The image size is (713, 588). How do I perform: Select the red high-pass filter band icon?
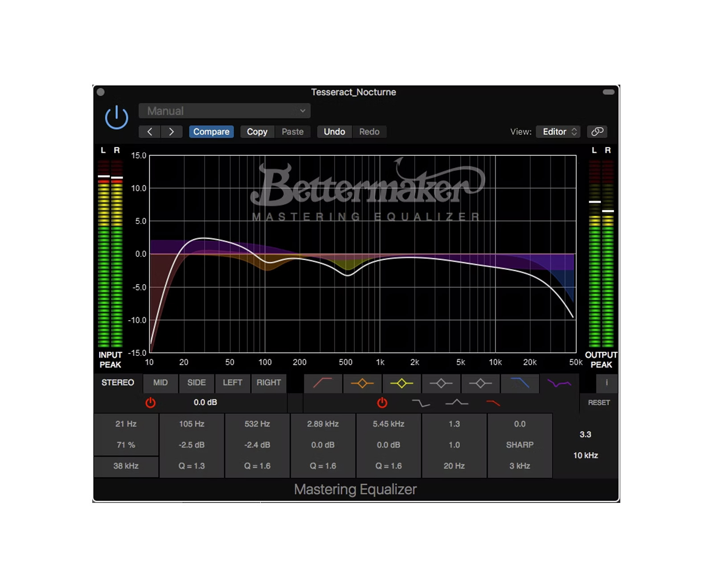[x=323, y=383]
